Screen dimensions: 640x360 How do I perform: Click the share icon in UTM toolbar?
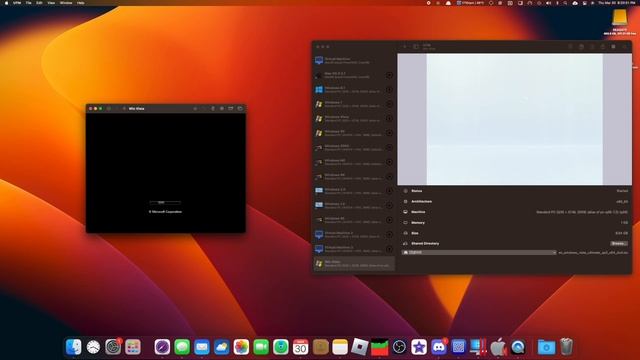602,47
